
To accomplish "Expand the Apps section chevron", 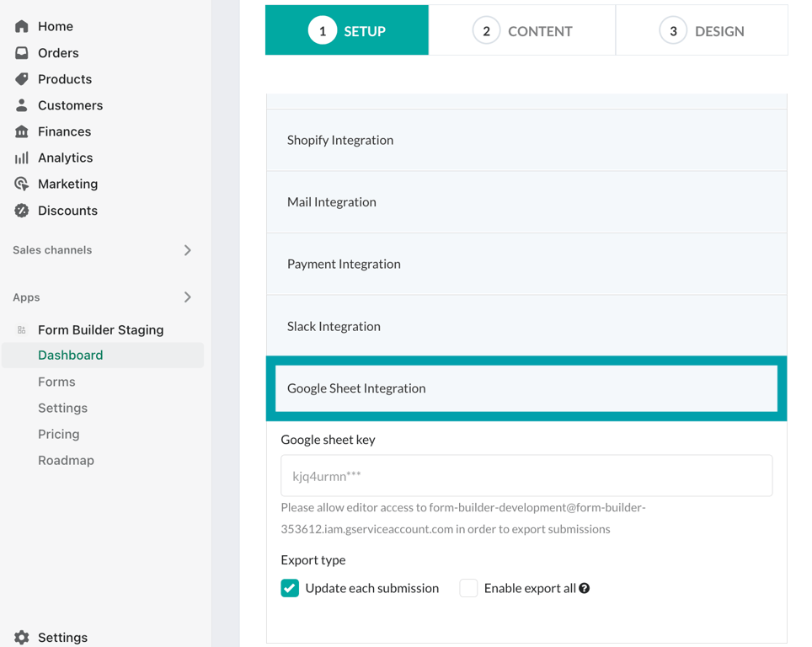I will coord(188,297).
